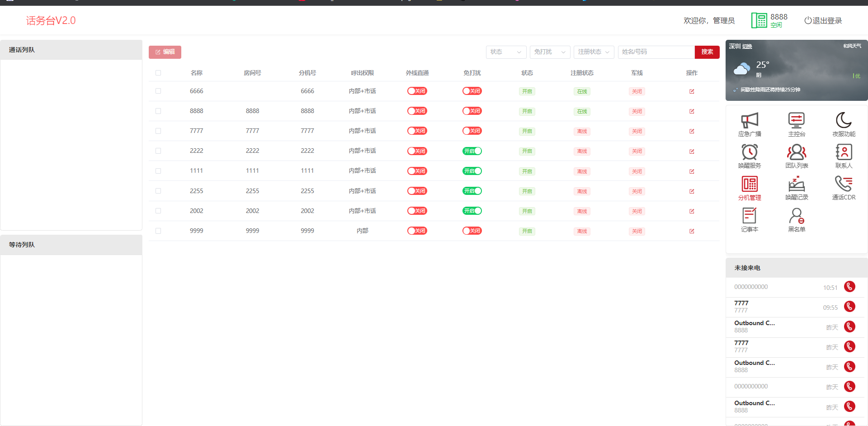
Task: Click the edit icon for row 6666
Action: point(692,91)
